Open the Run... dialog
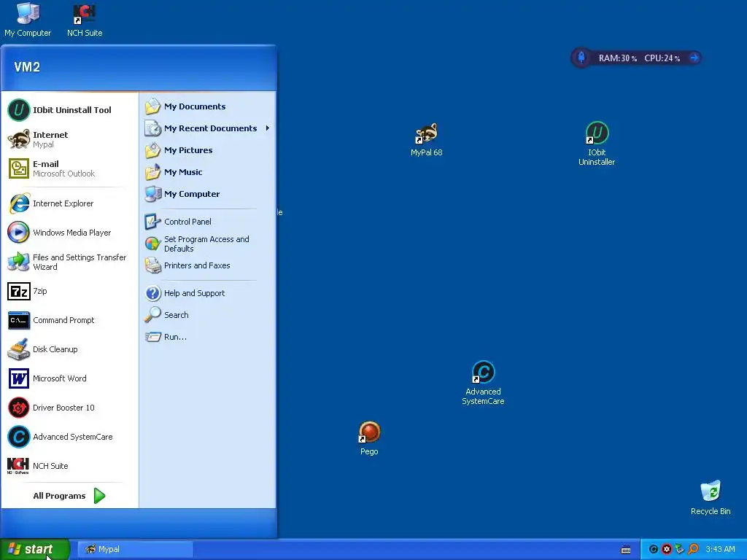Viewport: 747px width, 560px height. point(208,337)
